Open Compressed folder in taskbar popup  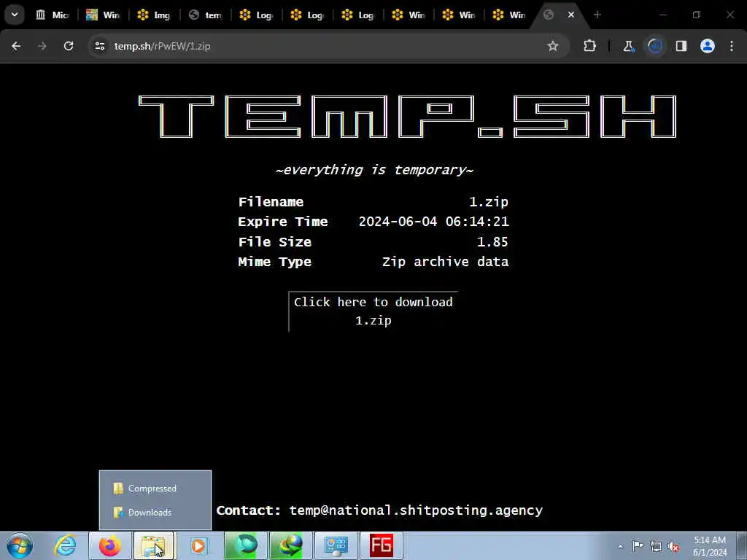click(x=152, y=489)
